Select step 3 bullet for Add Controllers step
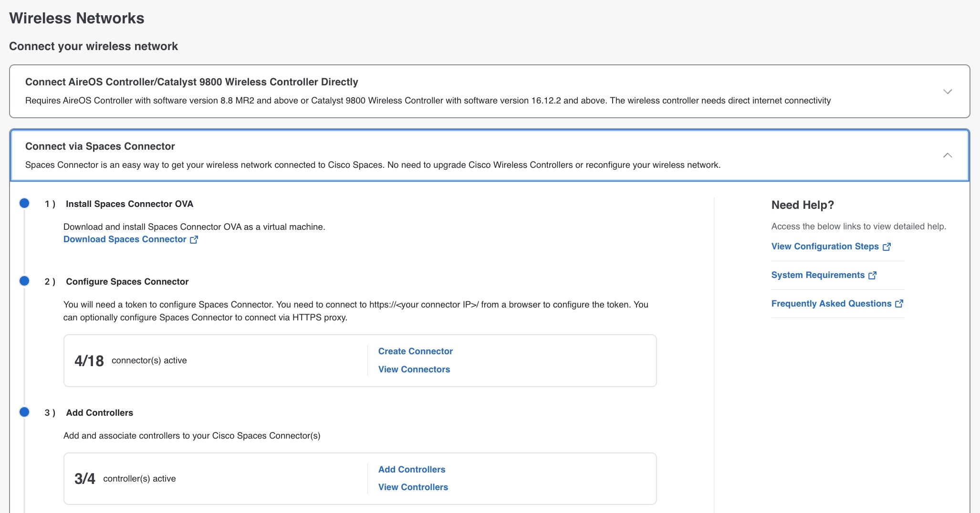 click(24, 412)
